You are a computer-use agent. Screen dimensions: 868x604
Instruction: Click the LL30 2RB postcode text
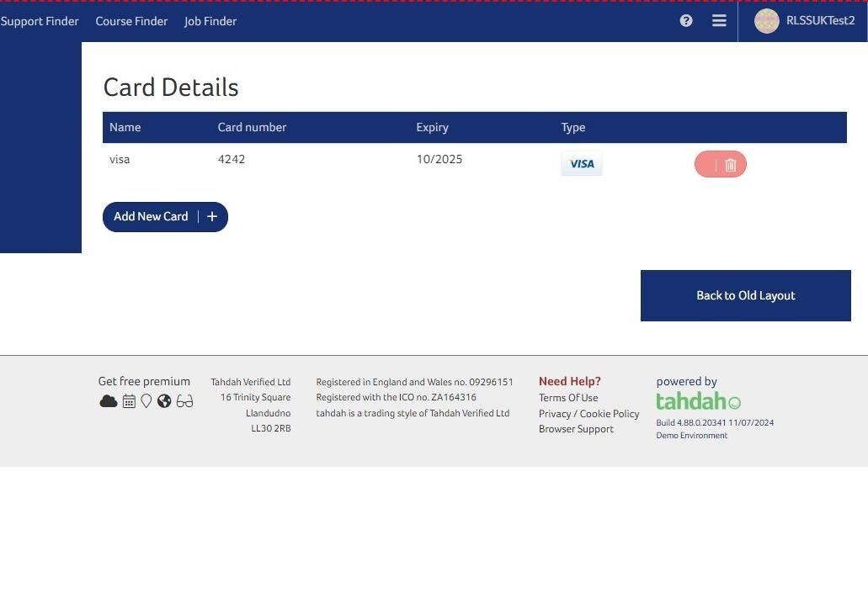pos(271,428)
